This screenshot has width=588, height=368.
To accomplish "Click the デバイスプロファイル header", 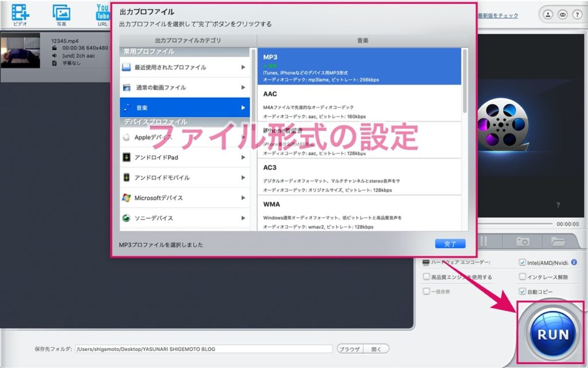I will tap(185, 122).
